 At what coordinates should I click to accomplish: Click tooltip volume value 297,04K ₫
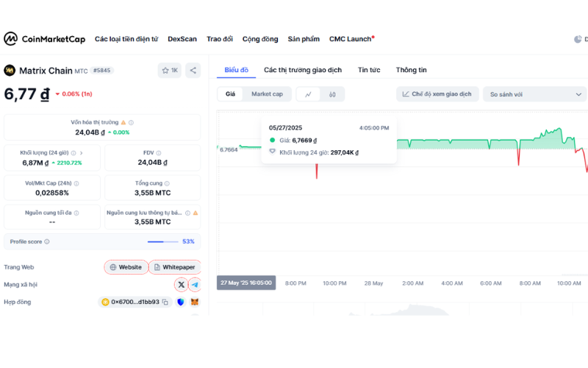click(x=344, y=152)
